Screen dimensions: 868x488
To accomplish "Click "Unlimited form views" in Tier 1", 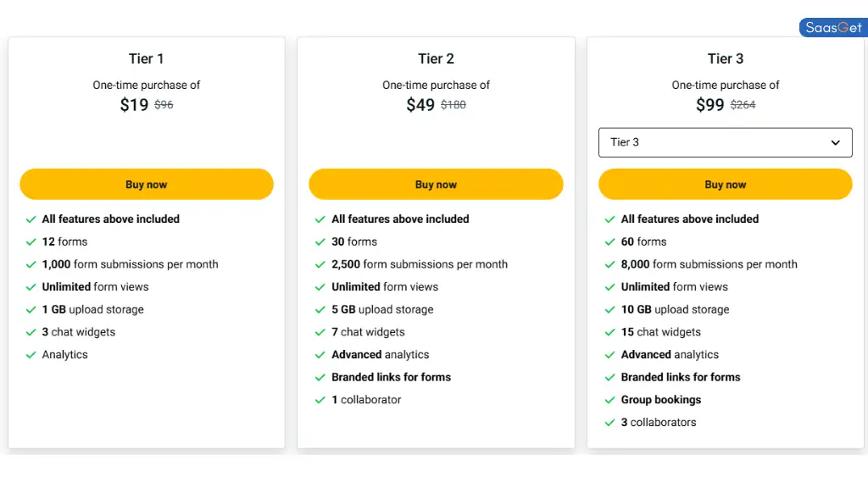I will pyautogui.click(x=96, y=286).
